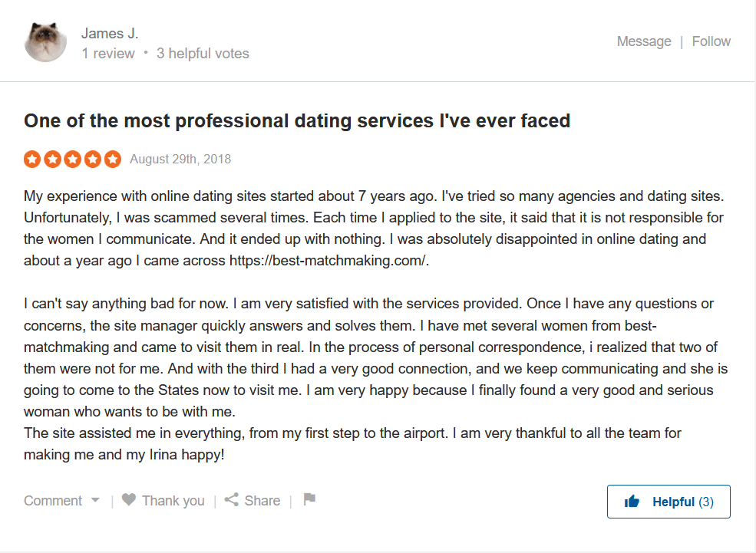
Task: Click the Comment link below review
Action: 53,501
